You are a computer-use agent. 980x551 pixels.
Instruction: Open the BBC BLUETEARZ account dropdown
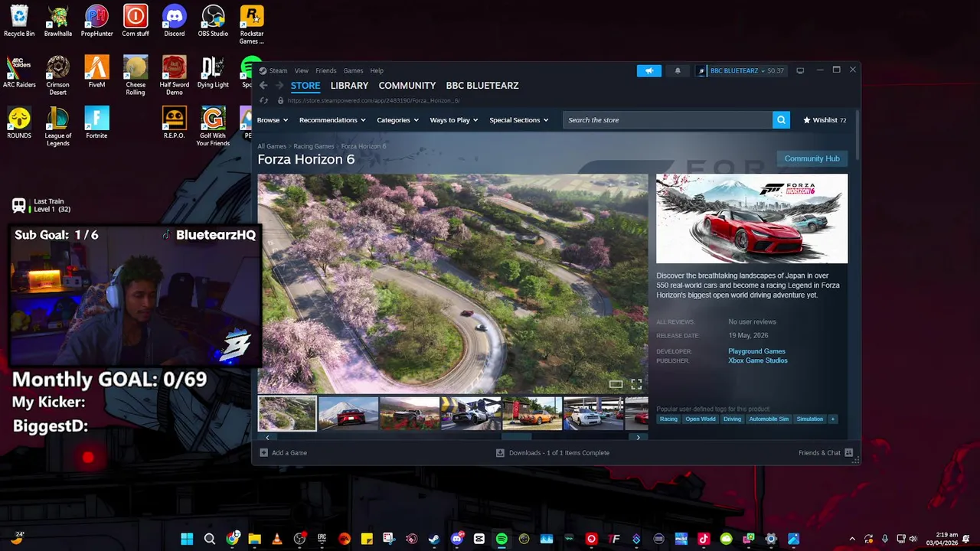(741, 70)
